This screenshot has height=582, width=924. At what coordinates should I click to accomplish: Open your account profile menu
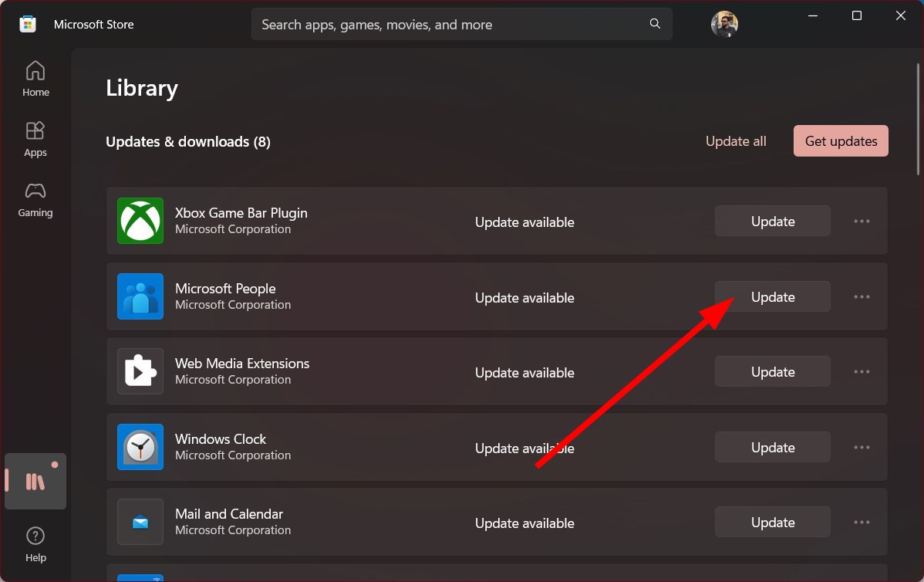click(724, 23)
